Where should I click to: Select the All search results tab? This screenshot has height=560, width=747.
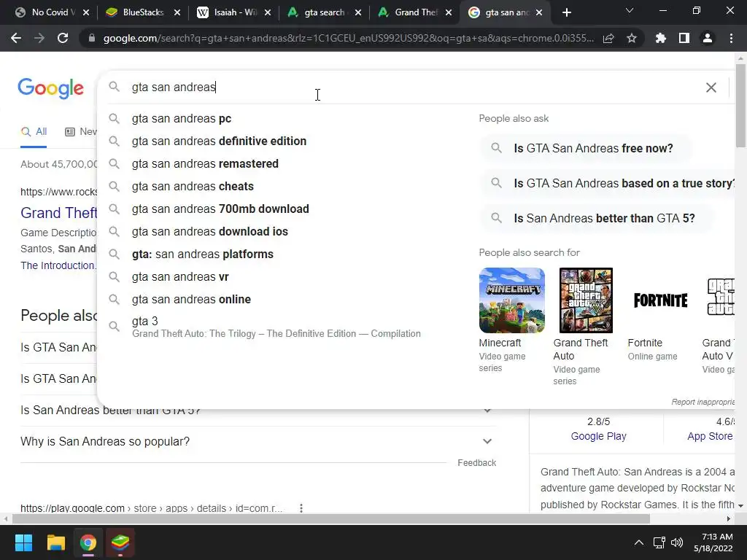(34, 131)
